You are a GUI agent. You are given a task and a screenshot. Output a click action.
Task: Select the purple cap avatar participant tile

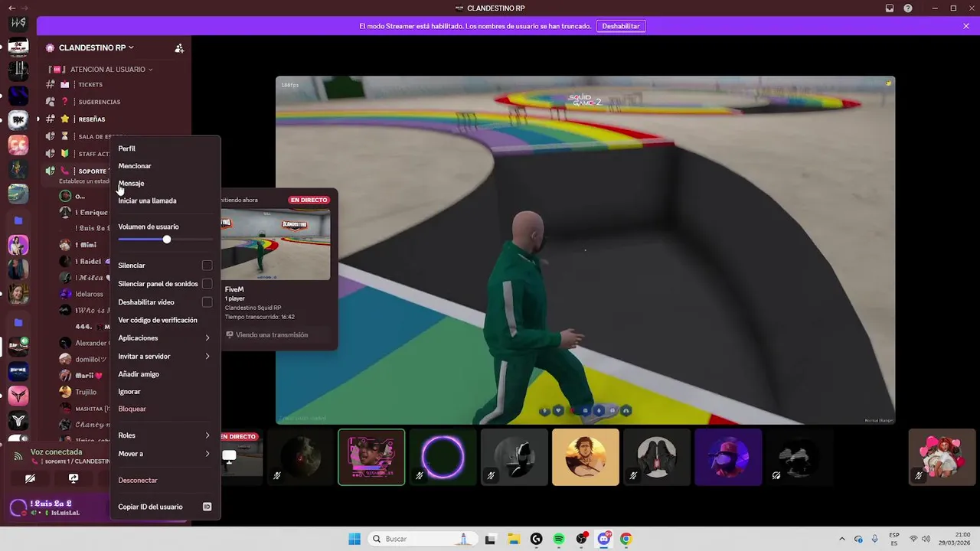click(x=728, y=457)
